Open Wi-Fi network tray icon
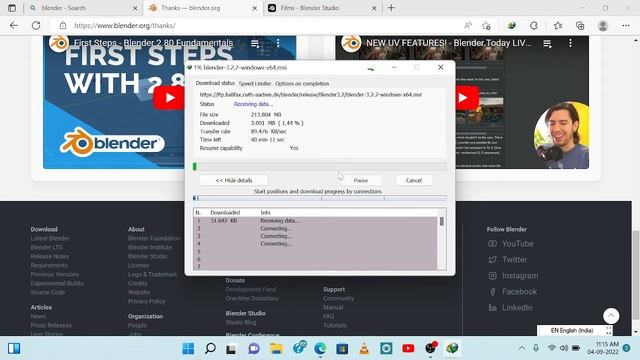Image resolution: width=640 pixels, height=360 pixels. tap(551, 348)
